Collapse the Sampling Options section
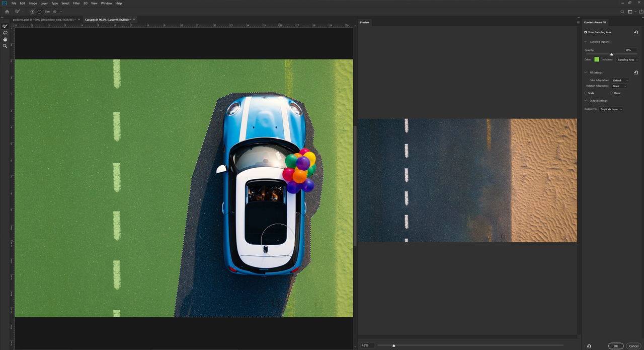Viewport: 644px width, 350px height. 586,42
